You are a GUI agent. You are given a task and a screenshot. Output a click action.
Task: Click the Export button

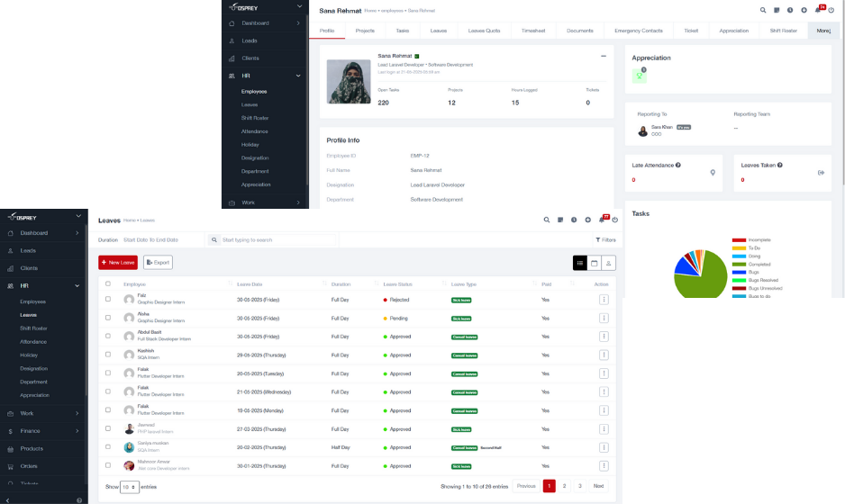[x=158, y=263]
